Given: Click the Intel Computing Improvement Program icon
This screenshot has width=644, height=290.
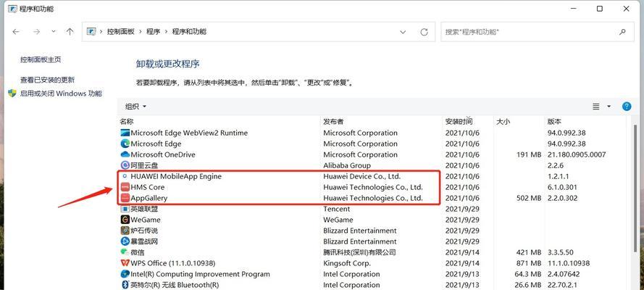Looking at the screenshot, I should [x=125, y=274].
